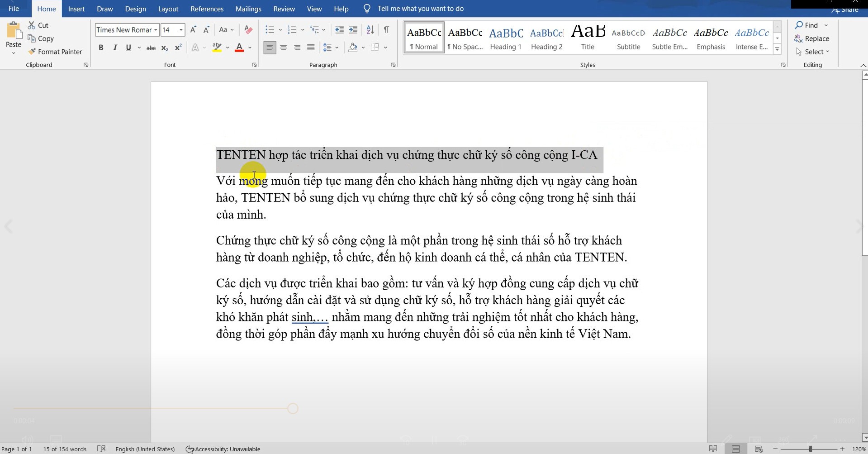This screenshot has height=454, width=868.
Task: Click the word count in status bar
Action: 65,449
